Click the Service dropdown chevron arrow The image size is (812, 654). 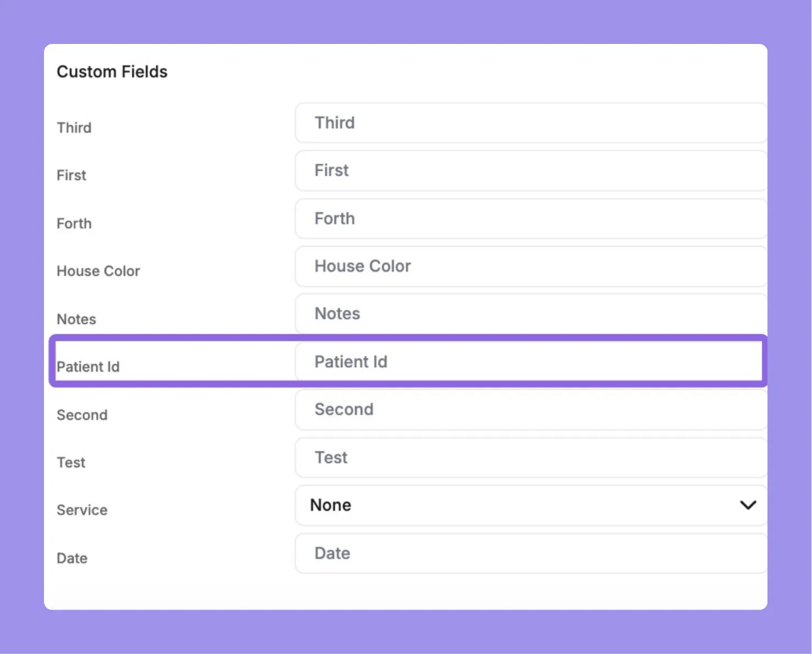pos(748,505)
